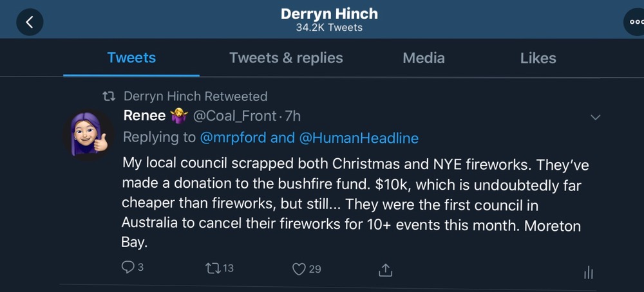Open Renee's profile from her display name
Viewport: 644px width, 292px height.
(x=146, y=116)
